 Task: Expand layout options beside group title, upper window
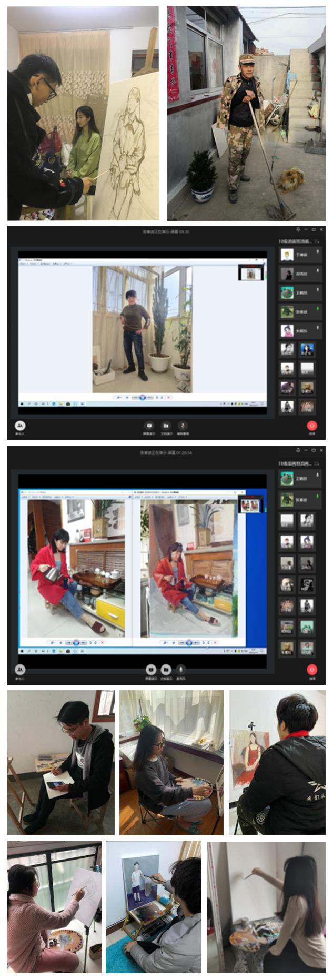tap(317, 241)
